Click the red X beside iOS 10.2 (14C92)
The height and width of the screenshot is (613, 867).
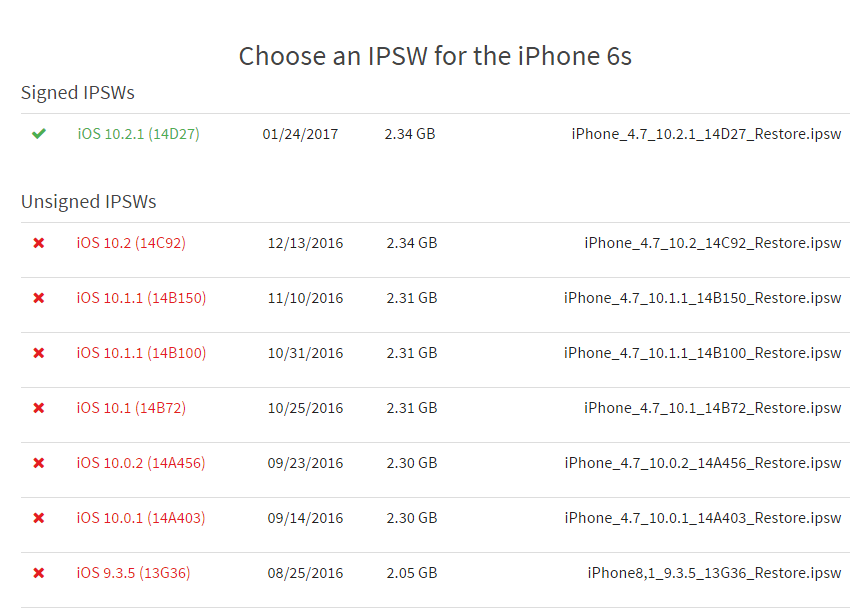pos(39,243)
